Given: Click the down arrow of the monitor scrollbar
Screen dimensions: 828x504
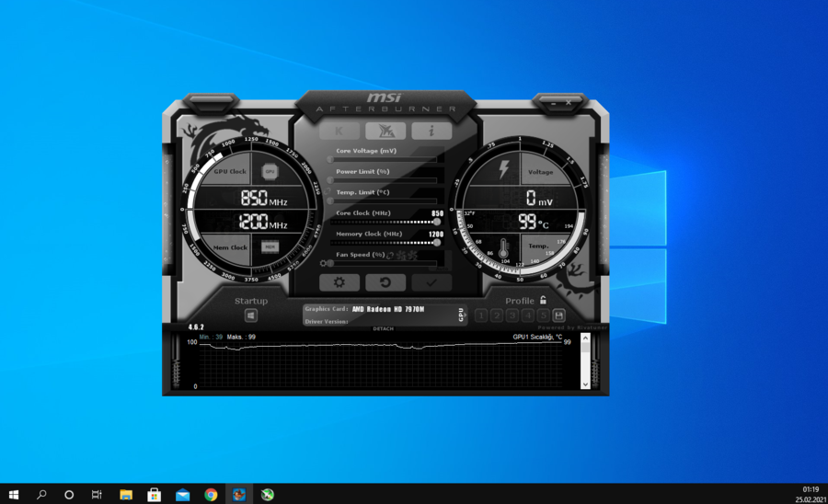Looking at the screenshot, I should (x=585, y=384).
